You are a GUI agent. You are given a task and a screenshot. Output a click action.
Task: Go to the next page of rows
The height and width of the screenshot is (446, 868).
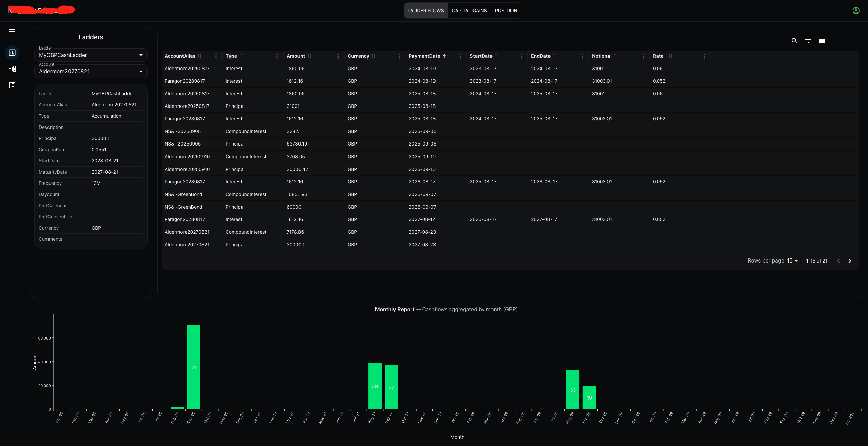[x=850, y=260]
